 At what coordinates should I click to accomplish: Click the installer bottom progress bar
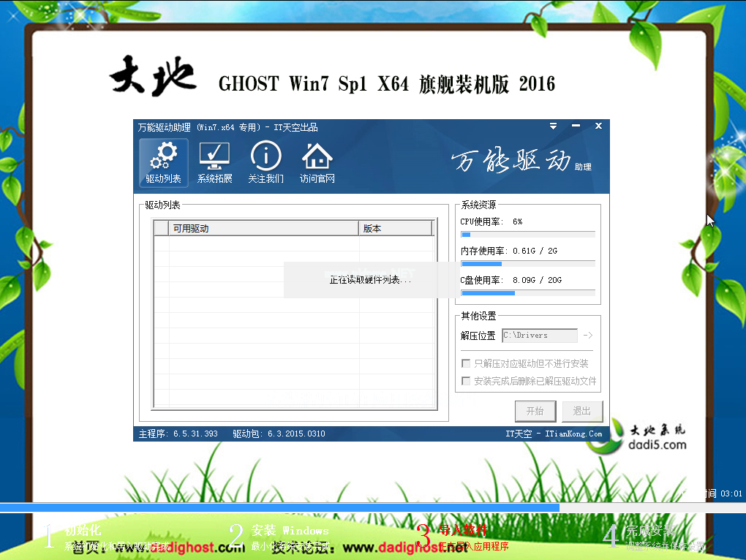tap(373, 507)
